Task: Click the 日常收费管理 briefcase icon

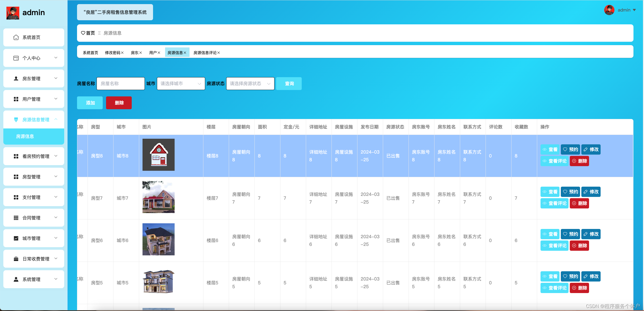Action: click(16, 259)
